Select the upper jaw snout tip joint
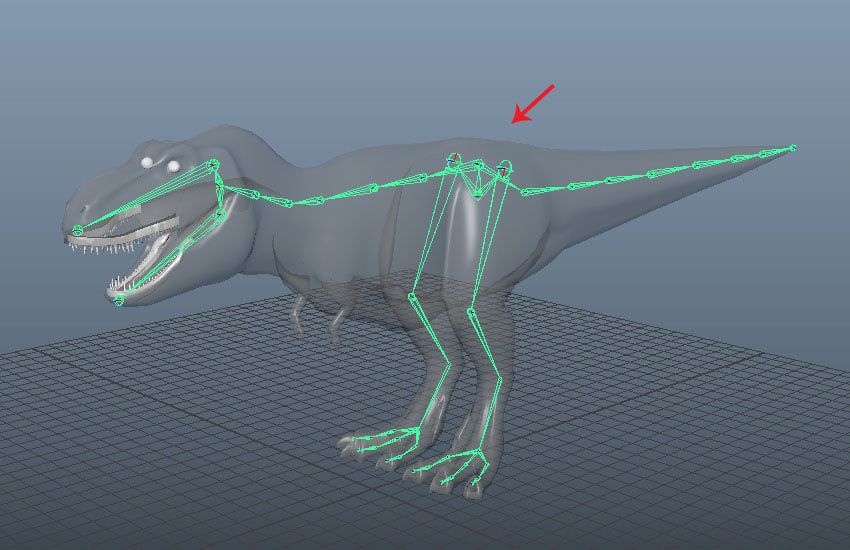 [78, 230]
